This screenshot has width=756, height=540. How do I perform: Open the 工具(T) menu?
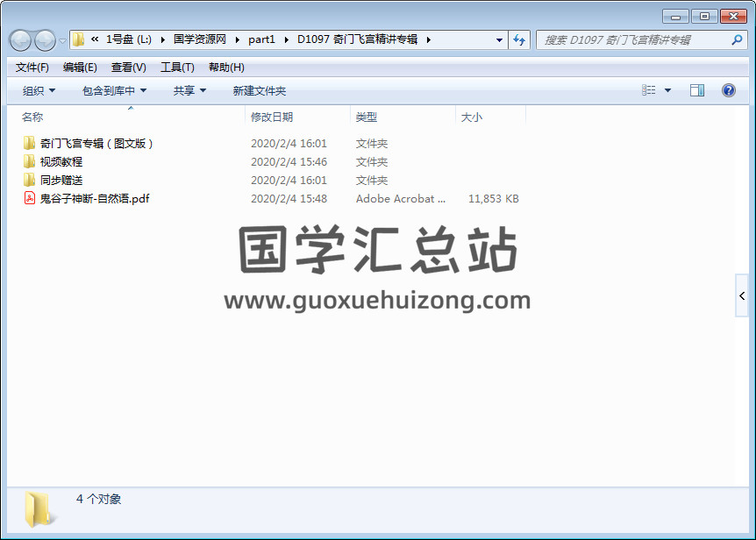click(x=177, y=67)
